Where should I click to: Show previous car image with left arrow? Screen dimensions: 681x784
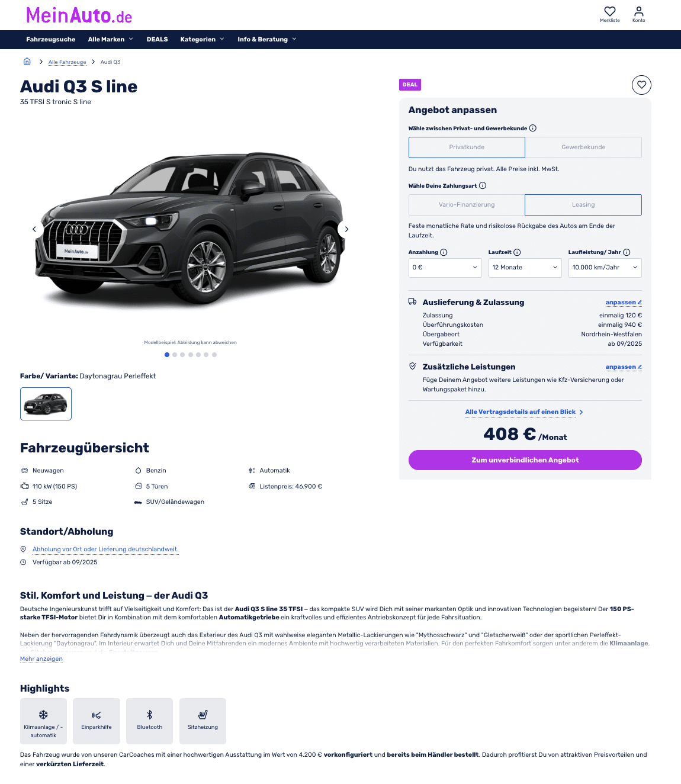(34, 229)
